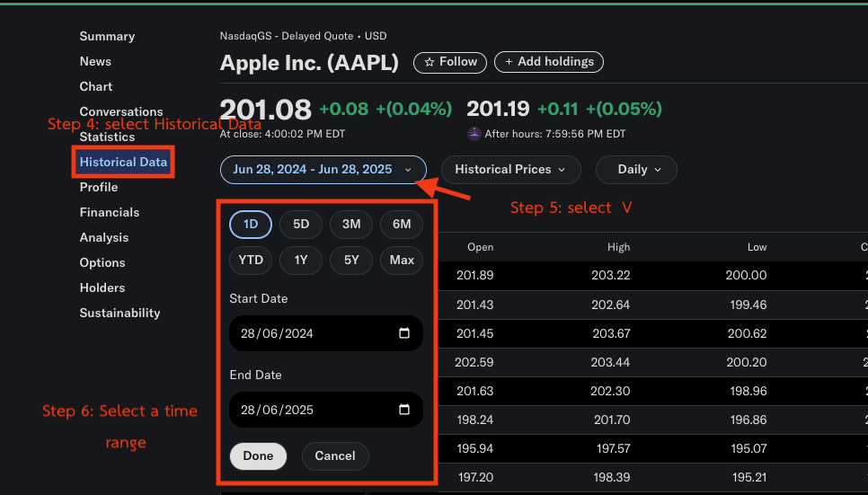Open the Historical Data section
The image size is (868, 495).
tap(123, 163)
